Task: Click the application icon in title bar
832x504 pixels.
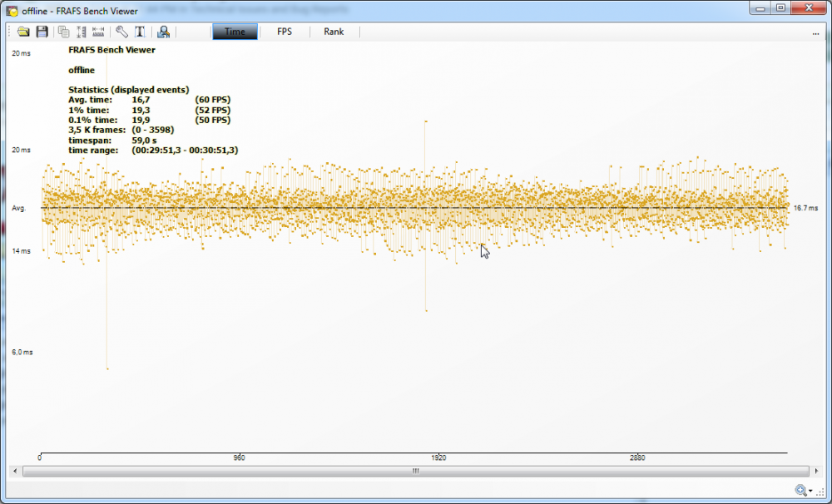Action: coord(12,11)
